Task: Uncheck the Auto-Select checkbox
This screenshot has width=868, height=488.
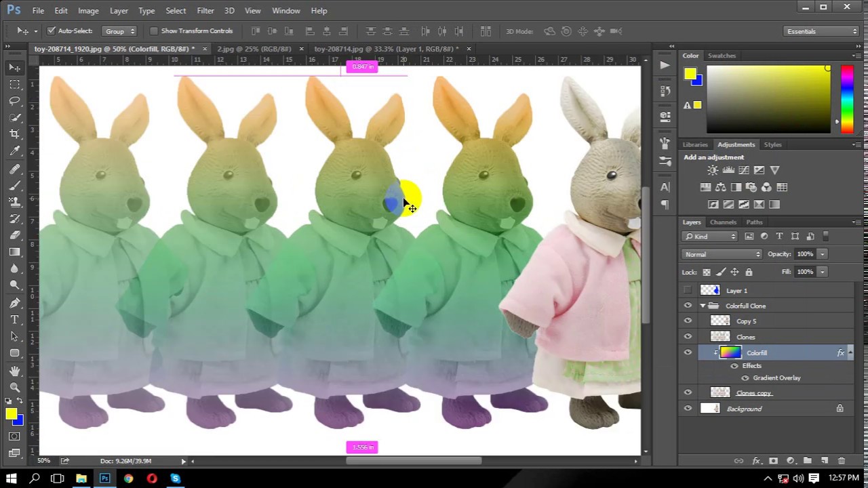Action: tap(51, 31)
